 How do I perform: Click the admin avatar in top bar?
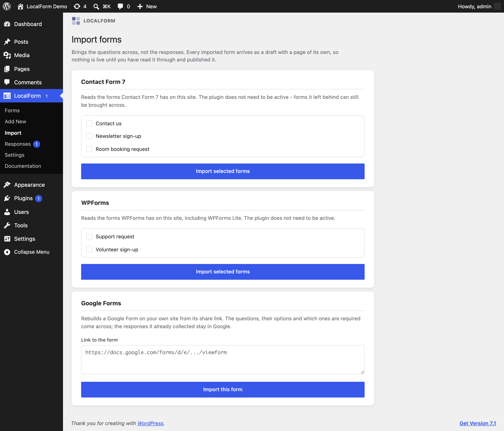tap(497, 6)
